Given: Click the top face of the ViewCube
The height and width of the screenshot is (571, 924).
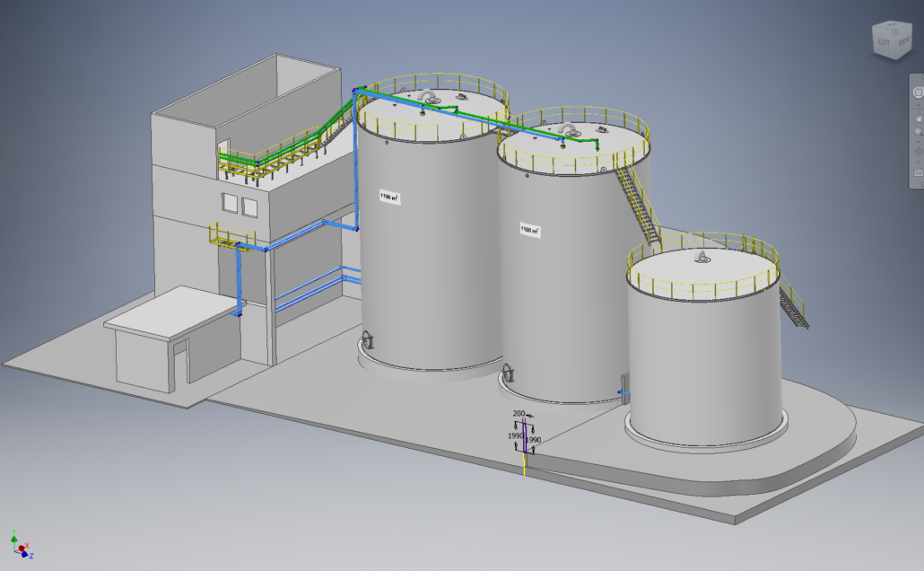Looking at the screenshot, I should [x=893, y=25].
